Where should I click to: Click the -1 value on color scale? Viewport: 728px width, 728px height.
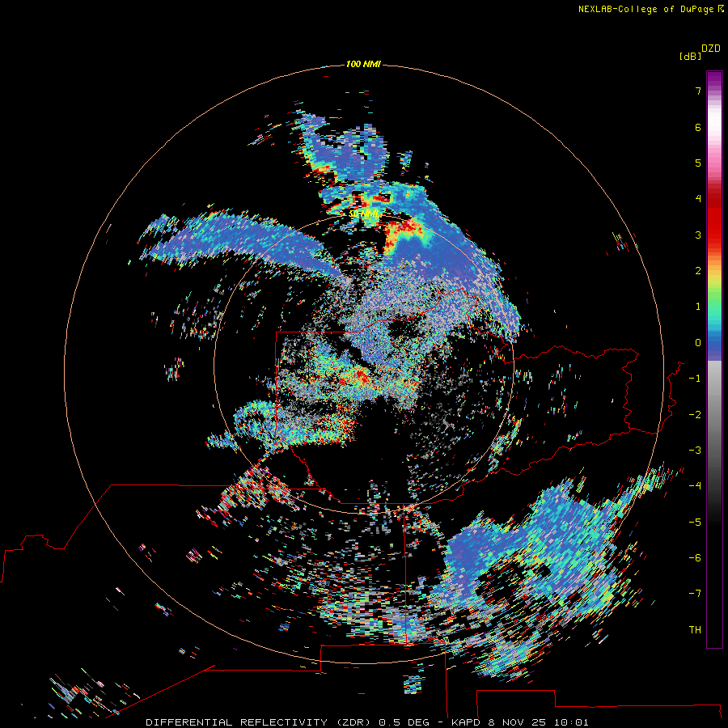695,379
